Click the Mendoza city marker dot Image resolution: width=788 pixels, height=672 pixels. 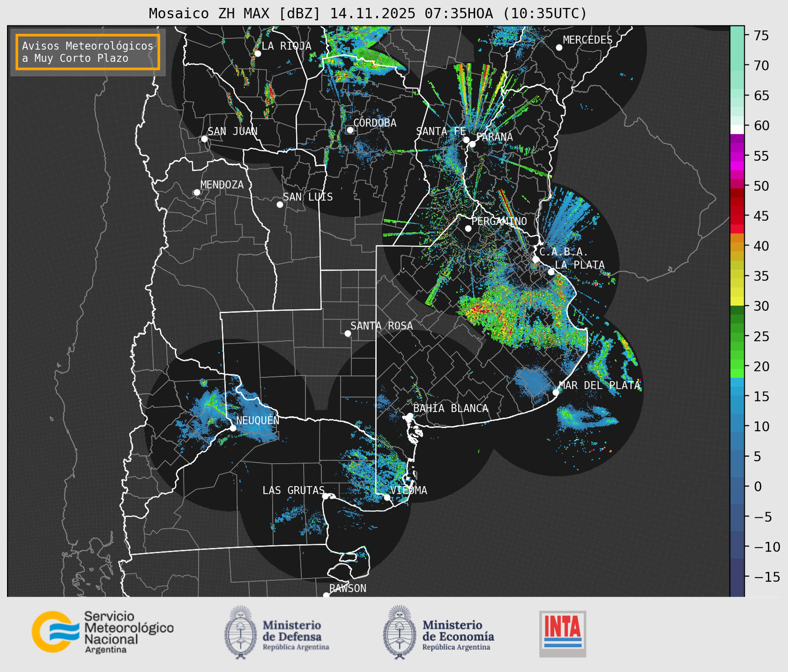point(197,193)
